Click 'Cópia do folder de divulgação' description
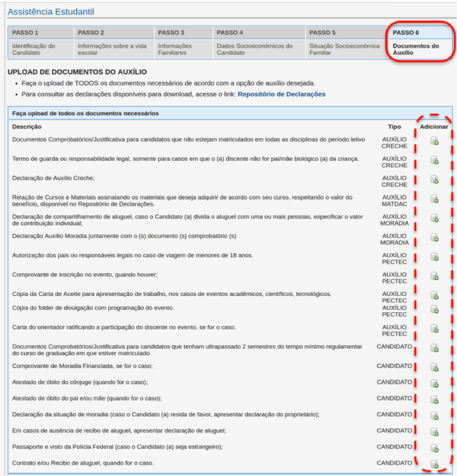The image size is (457, 476). [x=93, y=308]
